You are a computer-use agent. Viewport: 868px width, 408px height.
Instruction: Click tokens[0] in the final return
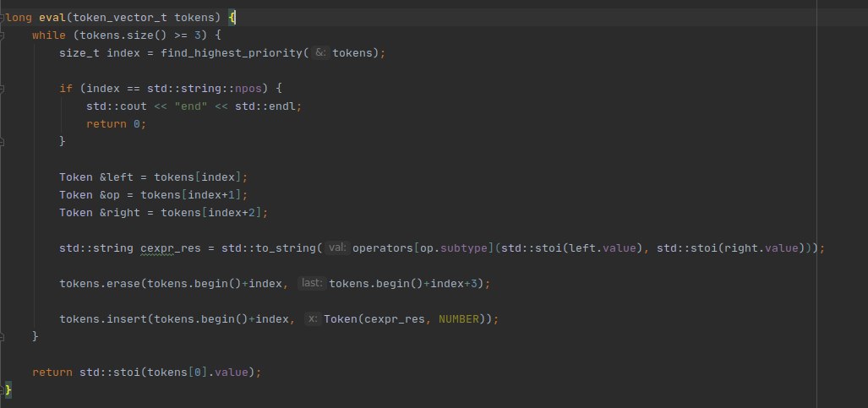177,372
